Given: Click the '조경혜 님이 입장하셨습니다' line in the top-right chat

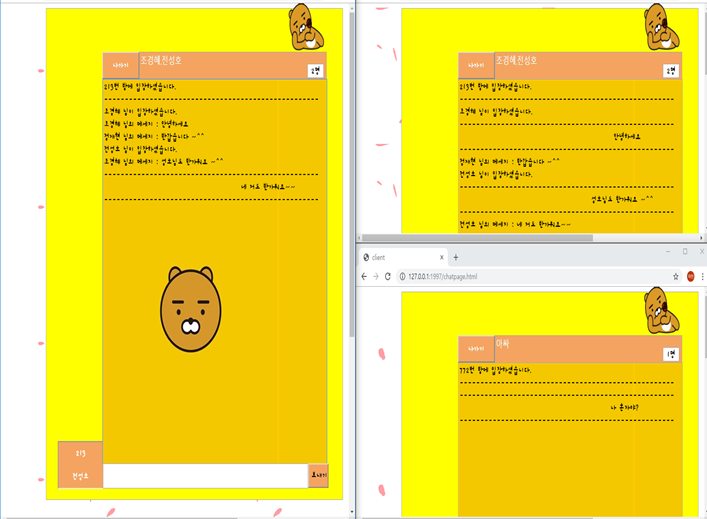Looking at the screenshot, I should tap(496, 111).
